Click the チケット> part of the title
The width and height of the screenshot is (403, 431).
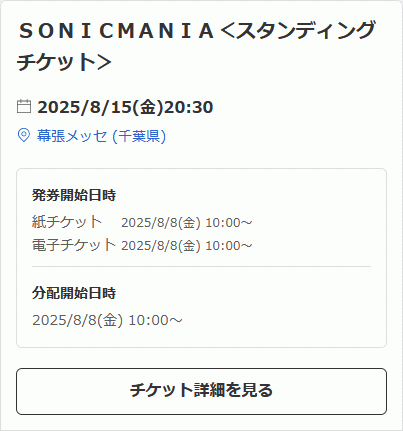64,62
